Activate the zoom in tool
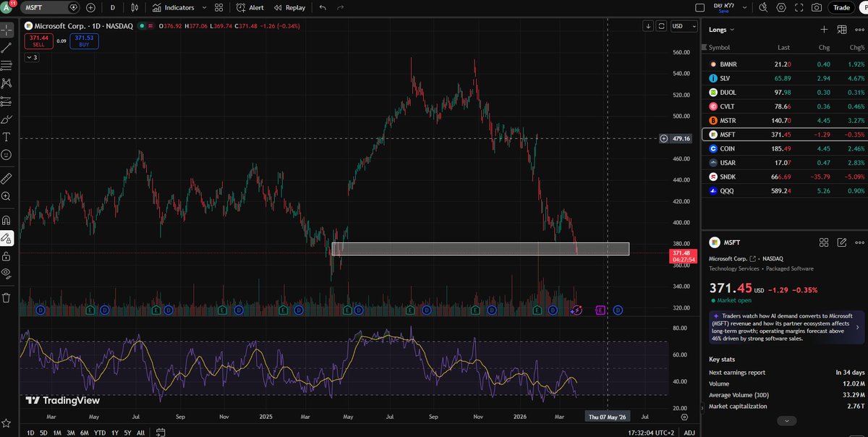Screen dimensions: 868x437 [7, 196]
